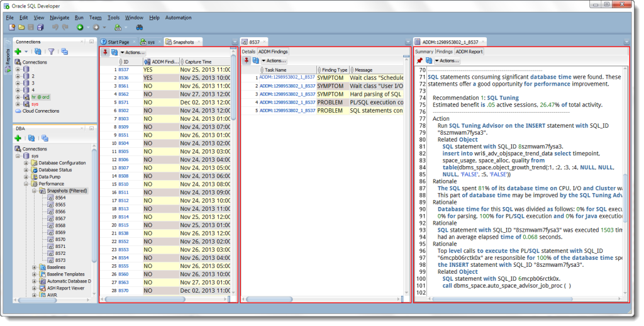Click the Save All icon in main toolbar

(x=40, y=27)
